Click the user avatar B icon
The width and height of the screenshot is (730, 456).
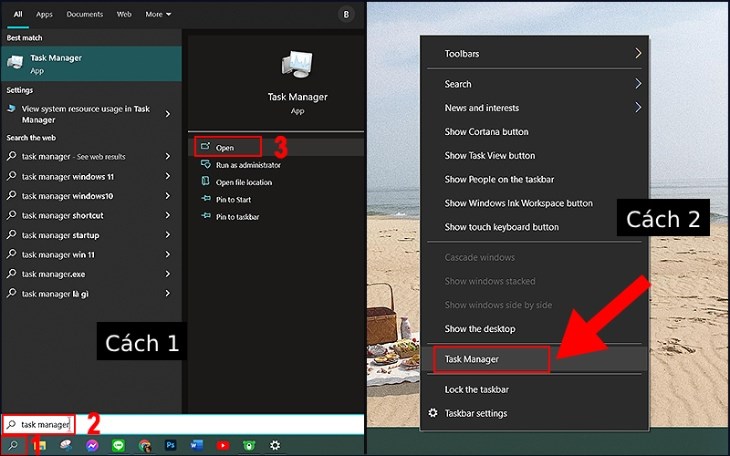(x=346, y=14)
